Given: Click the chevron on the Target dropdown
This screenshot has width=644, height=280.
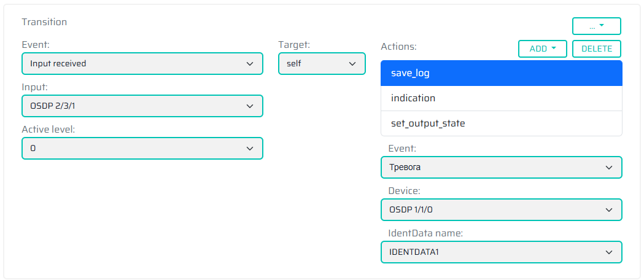Looking at the screenshot, I should (x=352, y=64).
